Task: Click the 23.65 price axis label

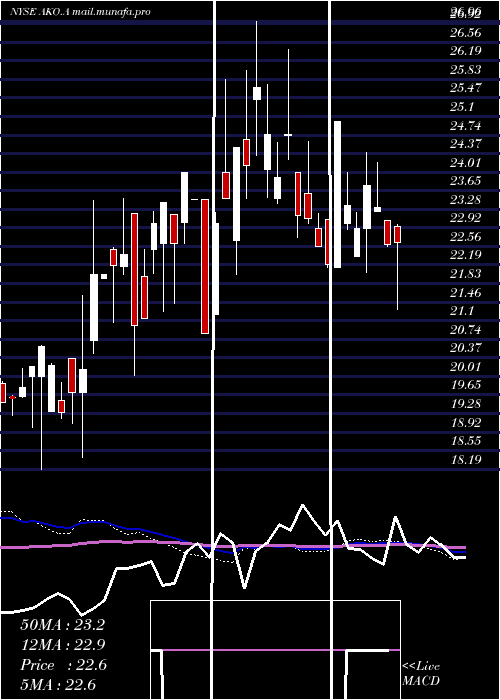Action: (x=466, y=181)
